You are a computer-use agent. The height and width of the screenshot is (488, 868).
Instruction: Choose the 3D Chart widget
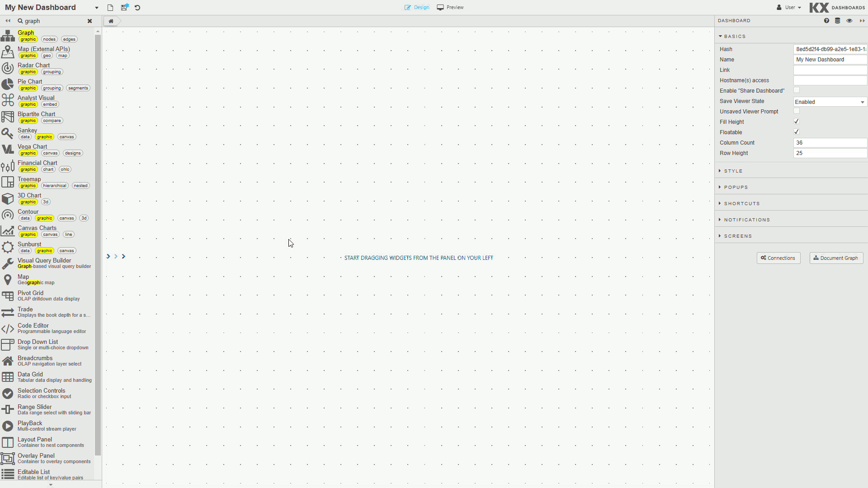point(30,195)
